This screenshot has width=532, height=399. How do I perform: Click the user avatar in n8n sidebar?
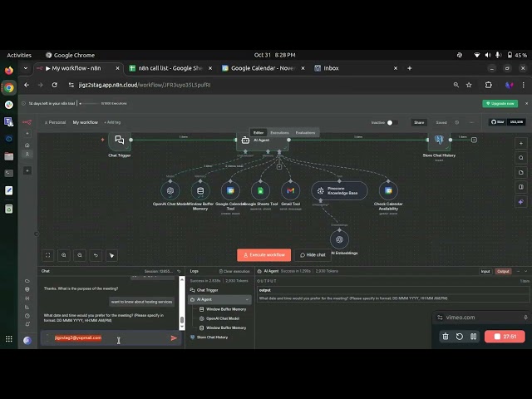[x=27, y=340]
